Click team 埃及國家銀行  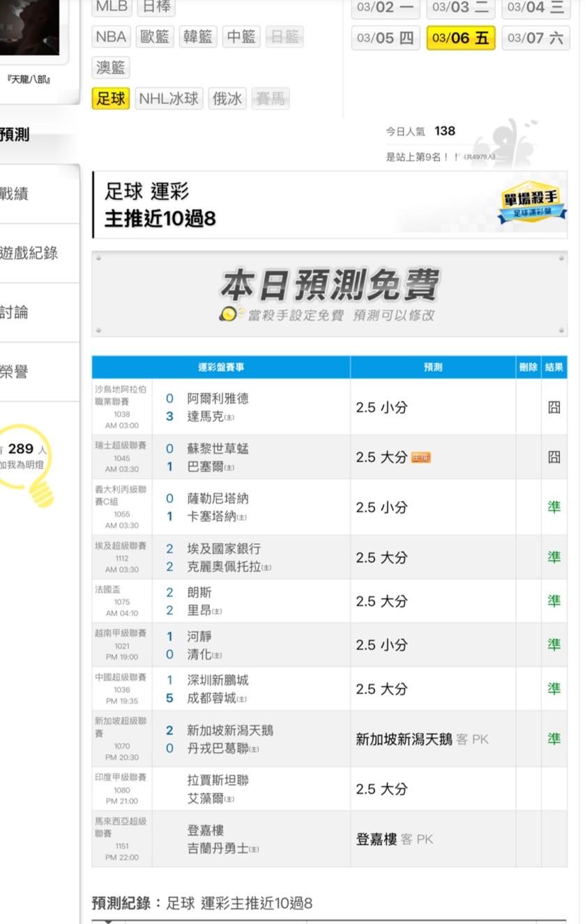click(x=224, y=548)
